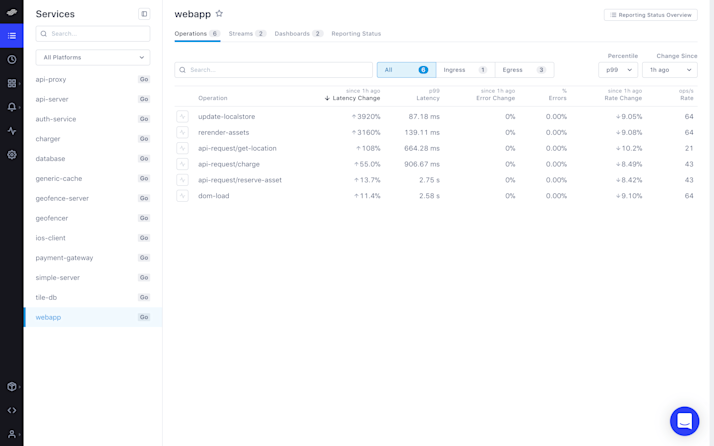Filter operations by Ingress
This screenshot has width=714, height=446.
tap(465, 70)
